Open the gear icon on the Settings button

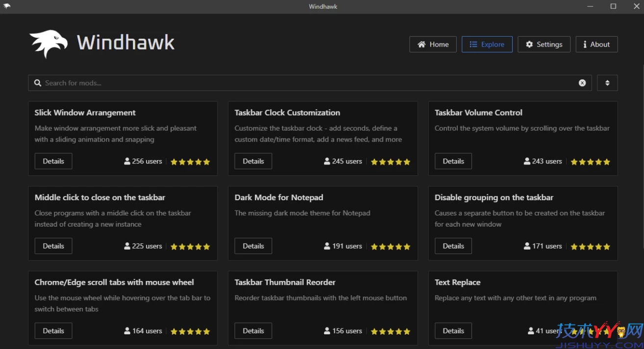pos(529,44)
